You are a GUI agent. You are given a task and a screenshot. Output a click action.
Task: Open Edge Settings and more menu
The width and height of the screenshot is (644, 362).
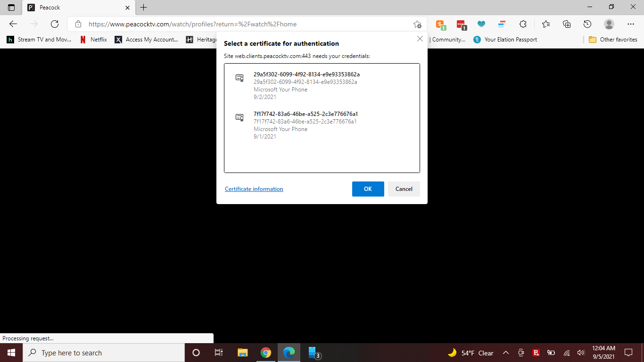coord(630,24)
